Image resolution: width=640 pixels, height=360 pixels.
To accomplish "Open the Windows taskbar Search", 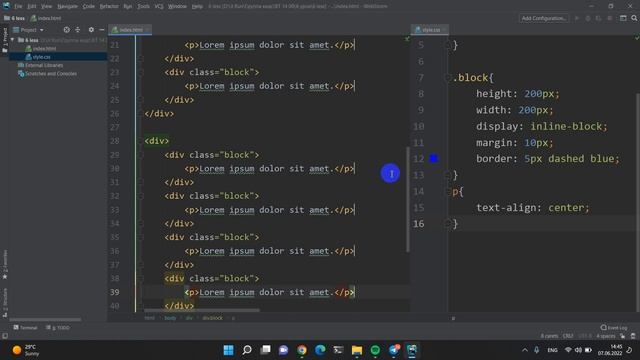I will 247,350.
